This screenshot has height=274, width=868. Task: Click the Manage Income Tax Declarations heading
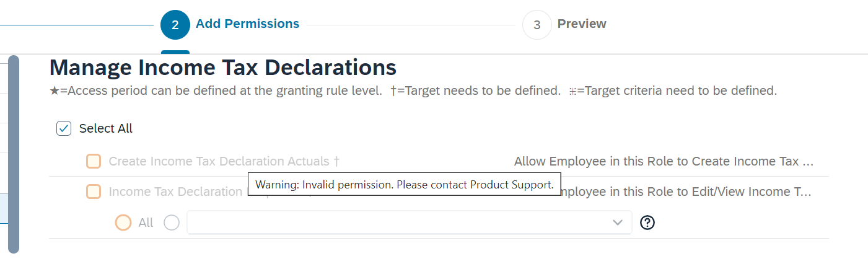[223, 68]
